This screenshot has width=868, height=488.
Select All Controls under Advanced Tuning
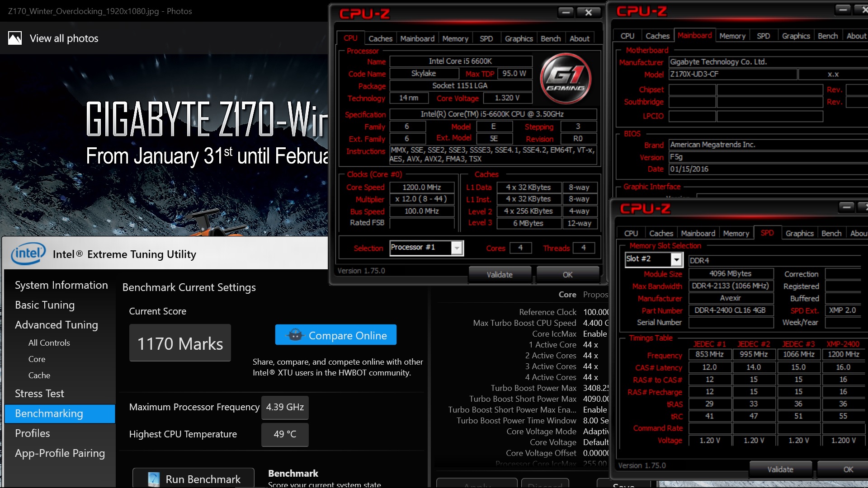(x=49, y=343)
